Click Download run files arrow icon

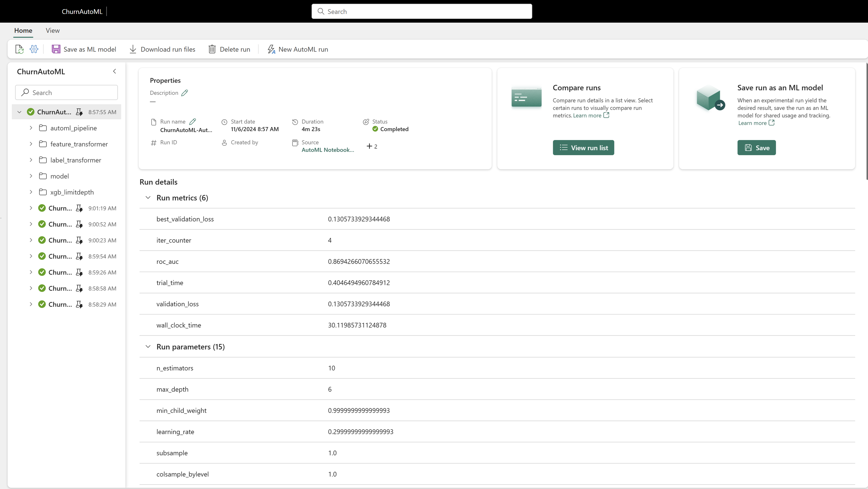click(x=133, y=49)
